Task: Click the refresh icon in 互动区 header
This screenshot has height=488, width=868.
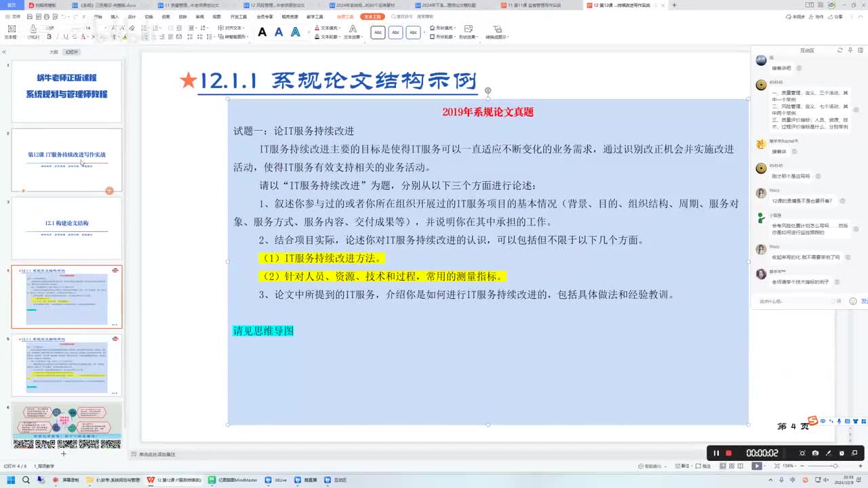Action: pyautogui.click(x=840, y=50)
